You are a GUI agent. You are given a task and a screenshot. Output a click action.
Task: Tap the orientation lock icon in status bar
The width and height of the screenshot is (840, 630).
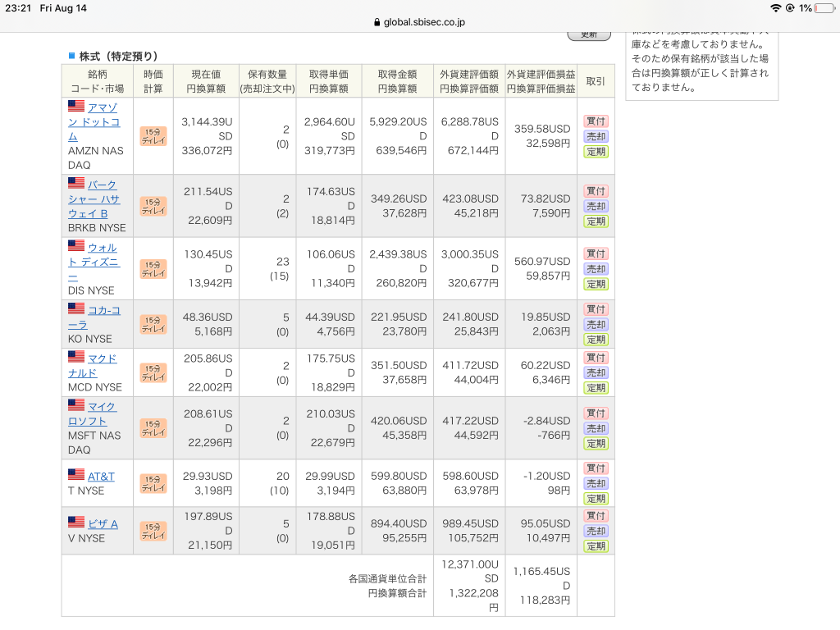(x=790, y=8)
